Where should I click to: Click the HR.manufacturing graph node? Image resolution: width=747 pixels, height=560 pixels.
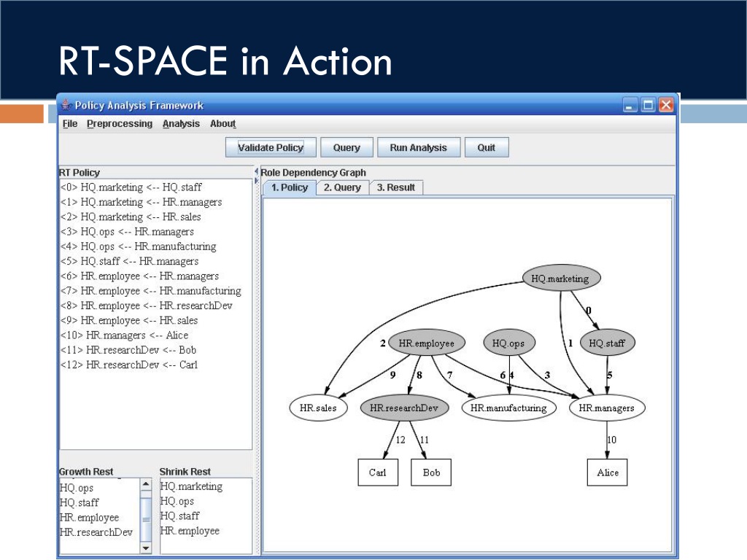[x=508, y=408]
